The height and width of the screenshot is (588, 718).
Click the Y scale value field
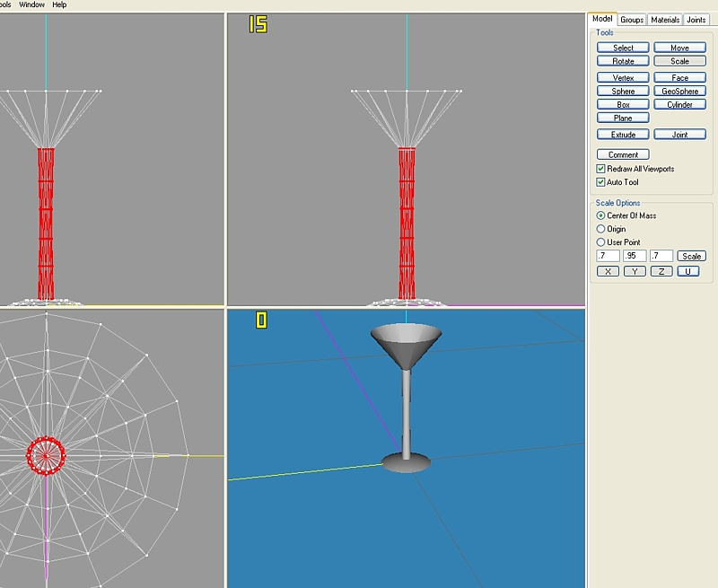click(x=635, y=256)
